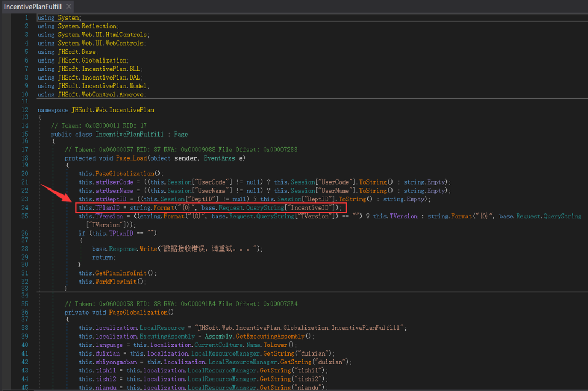
Task: Click the Token 0x06000057 comment line
Action: click(x=181, y=150)
